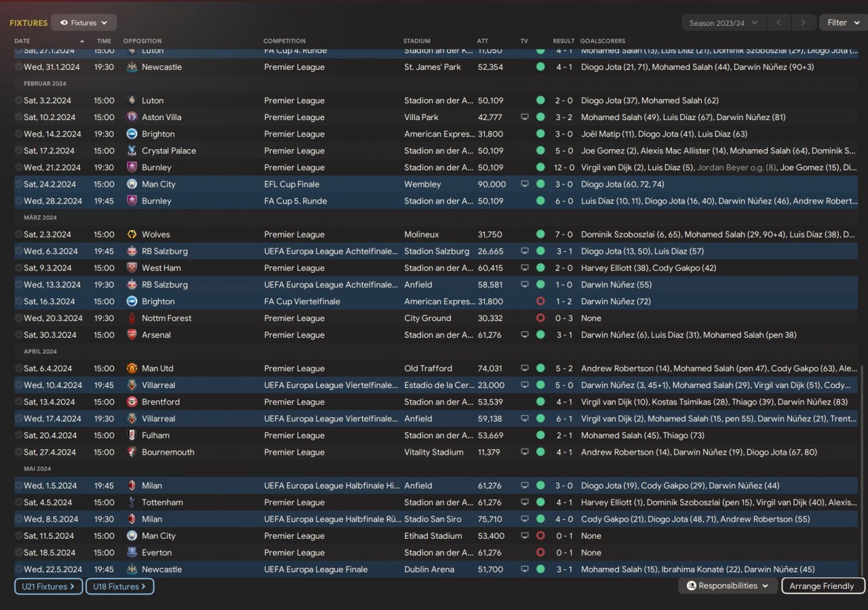This screenshot has width=868, height=610.
Task: Click the "Etihad Stadium" stadium cell
Action: [x=433, y=536]
